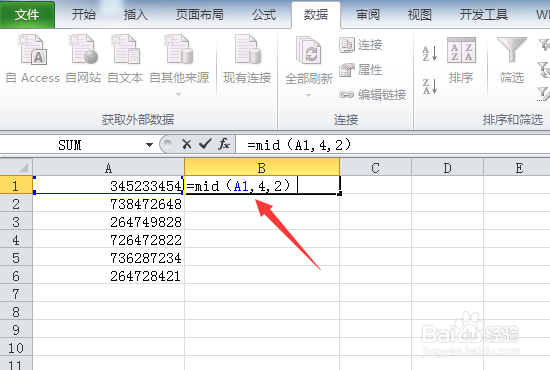Viewport: 550px width, 370px height.
Task: Import data 自 Access
Action: click(33, 59)
